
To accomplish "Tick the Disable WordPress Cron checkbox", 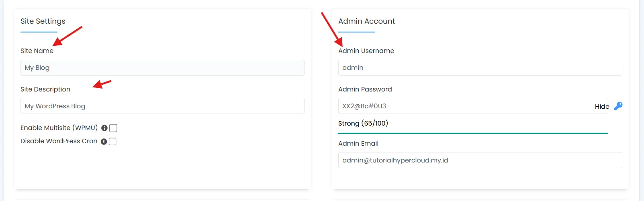I will point(112,141).
